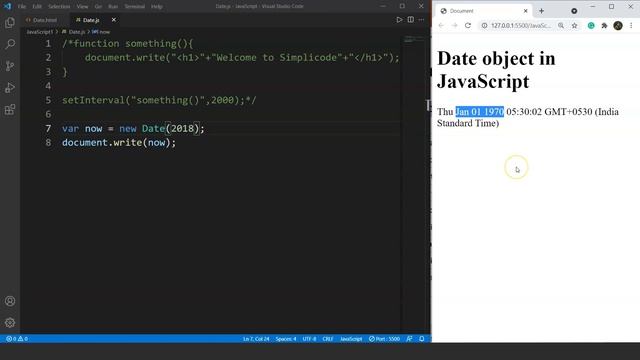Open the Help menu

pos(157,7)
